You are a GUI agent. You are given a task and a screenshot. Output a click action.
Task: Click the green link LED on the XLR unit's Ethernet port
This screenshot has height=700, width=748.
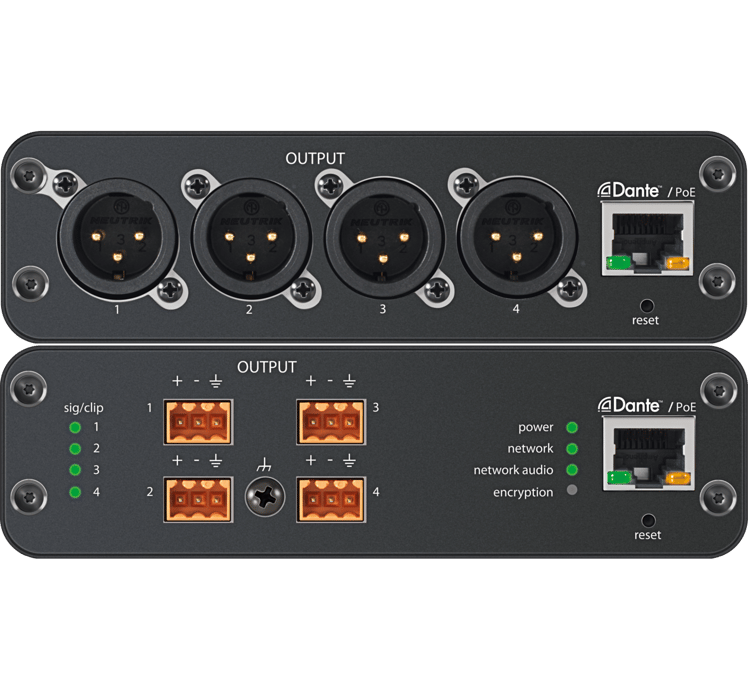pos(618,263)
